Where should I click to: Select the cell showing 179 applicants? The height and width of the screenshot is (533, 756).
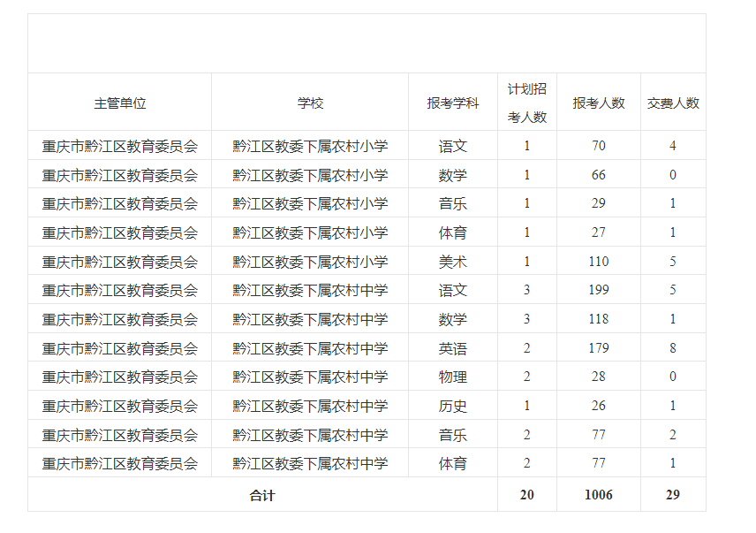[x=598, y=348]
